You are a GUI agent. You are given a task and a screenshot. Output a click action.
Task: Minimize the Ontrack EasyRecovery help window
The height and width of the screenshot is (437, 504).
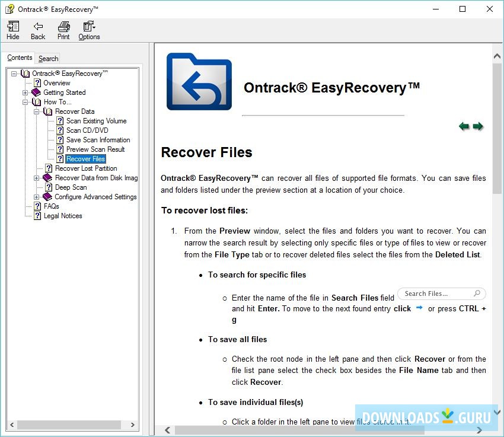[436, 9]
